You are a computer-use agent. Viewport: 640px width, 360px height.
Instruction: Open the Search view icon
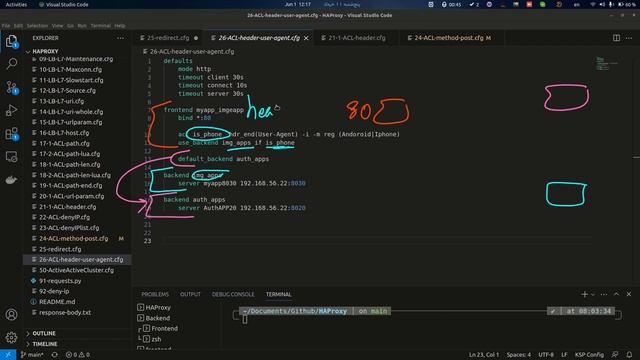12,64
